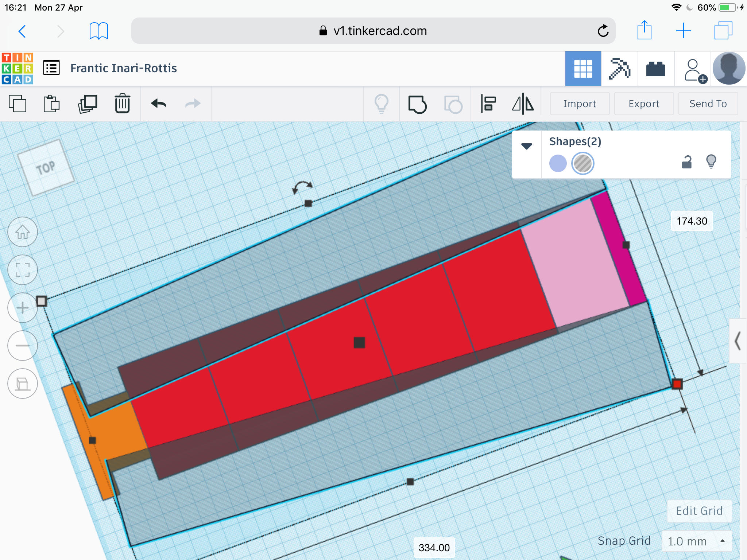Switch to 3D design grid view
The height and width of the screenshot is (560, 747).
click(x=583, y=69)
